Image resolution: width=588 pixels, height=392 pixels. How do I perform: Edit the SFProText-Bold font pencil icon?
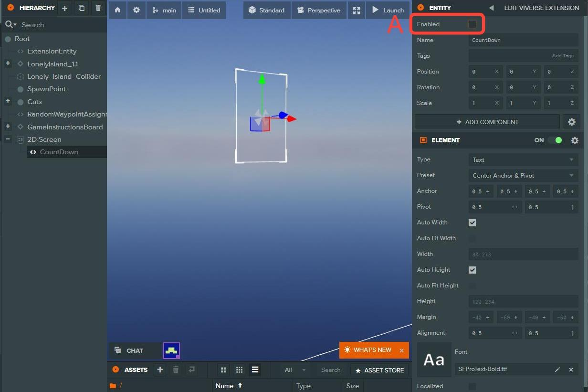(557, 370)
